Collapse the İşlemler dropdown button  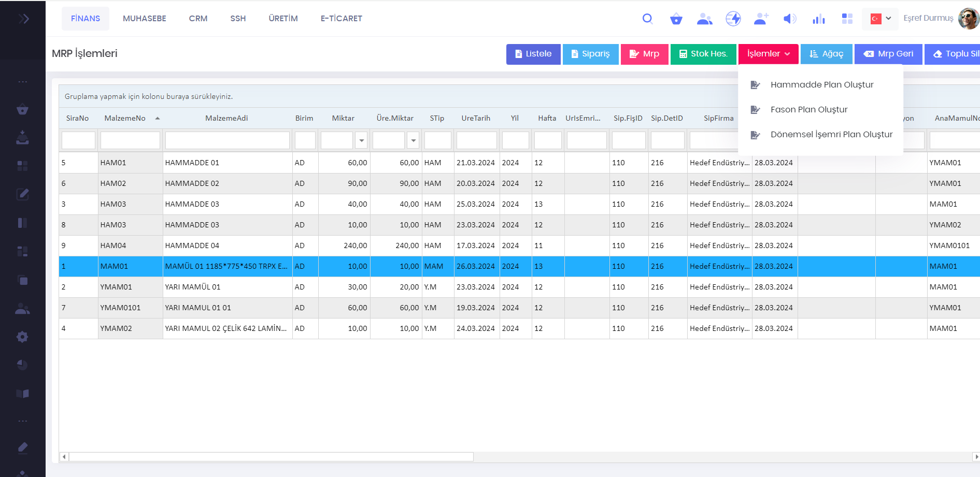(x=768, y=54)
